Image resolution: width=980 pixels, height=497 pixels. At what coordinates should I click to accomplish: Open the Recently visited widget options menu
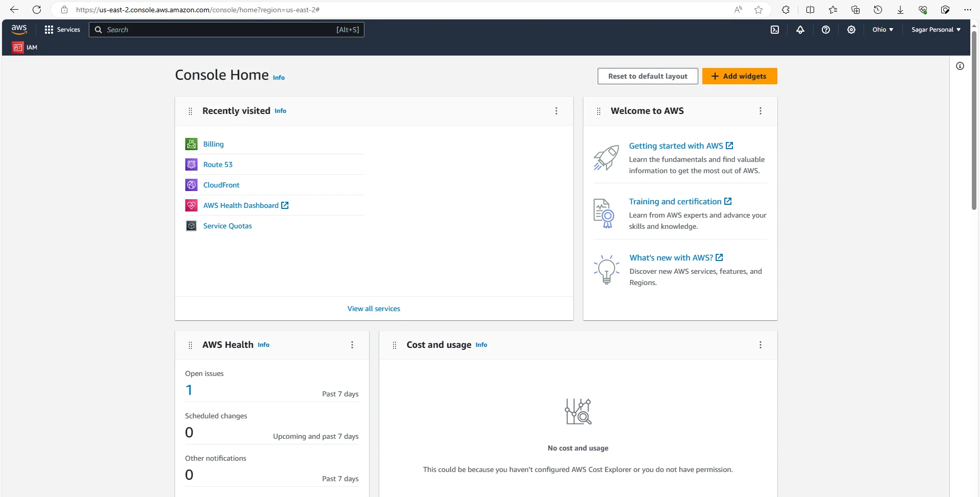tap(556, 111)
